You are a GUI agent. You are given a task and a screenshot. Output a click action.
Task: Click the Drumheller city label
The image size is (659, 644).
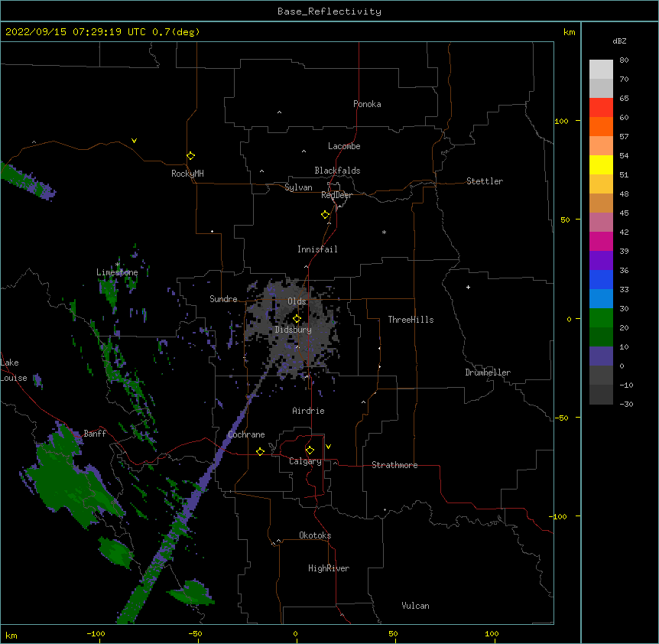coord(488,372)
